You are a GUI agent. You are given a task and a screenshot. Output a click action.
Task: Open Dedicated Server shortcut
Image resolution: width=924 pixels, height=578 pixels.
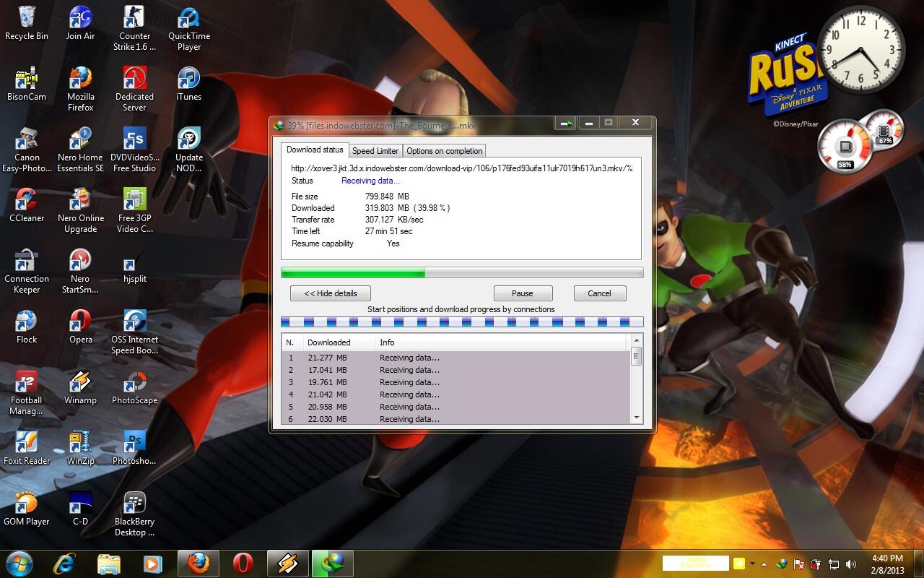click(x=134, y=89)
